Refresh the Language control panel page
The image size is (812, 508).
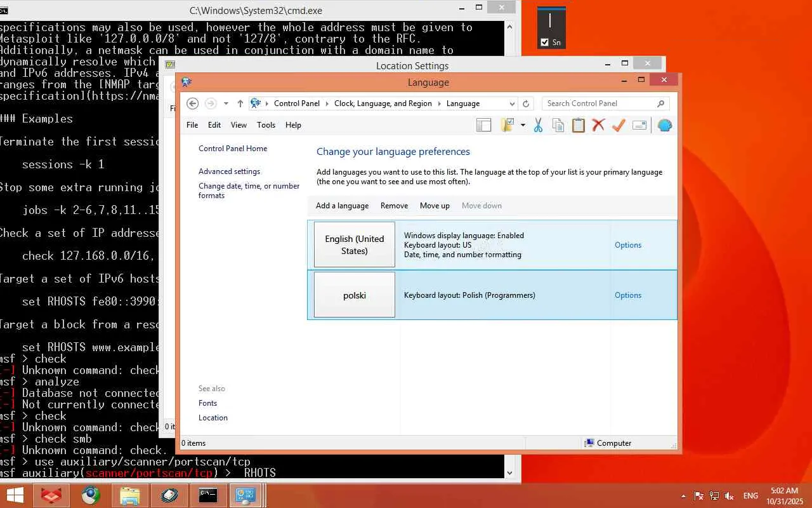pyautogui.click(x=526, y=104)
